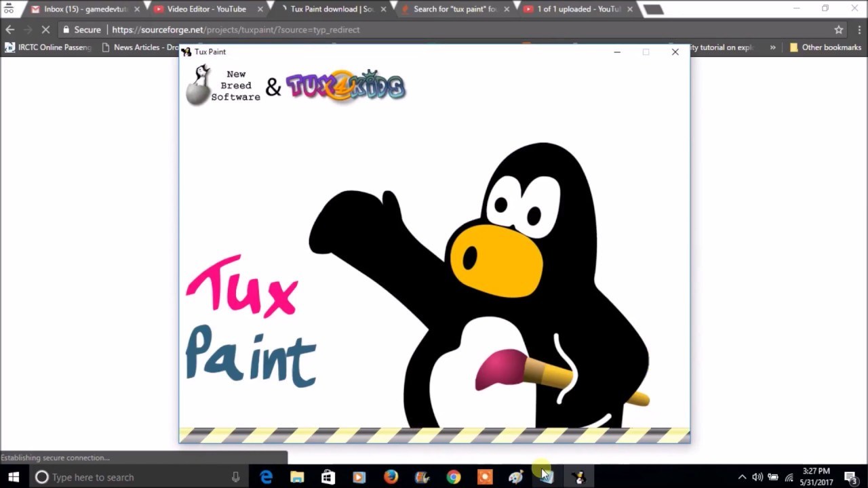This screenshot has width=868, height=488.
Task: Click the Tux4Kids logo in the splash screen
Action: click(344, 85)
